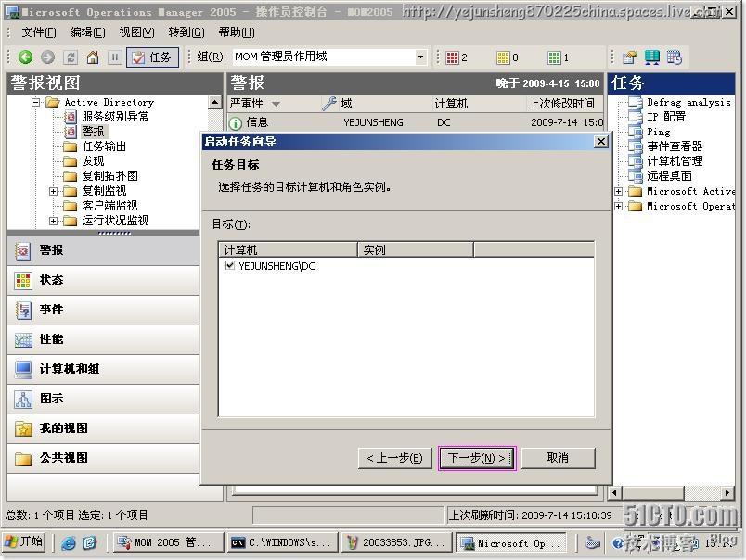Screen dimensions: 746x560
Task: Open the 发现 folder
Action: pyautogui.click(x=93, y=161)
